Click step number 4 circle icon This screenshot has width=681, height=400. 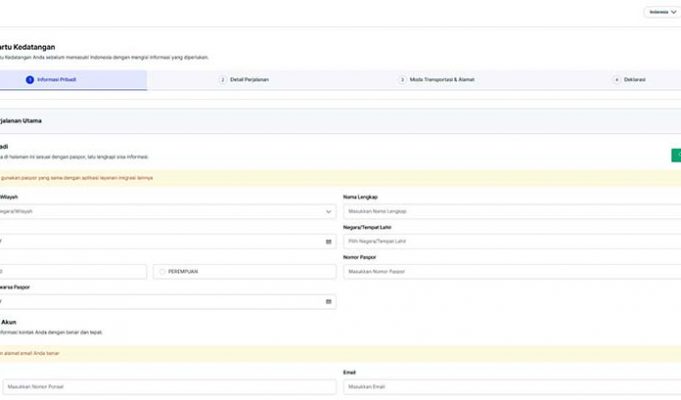pos(616,79)
